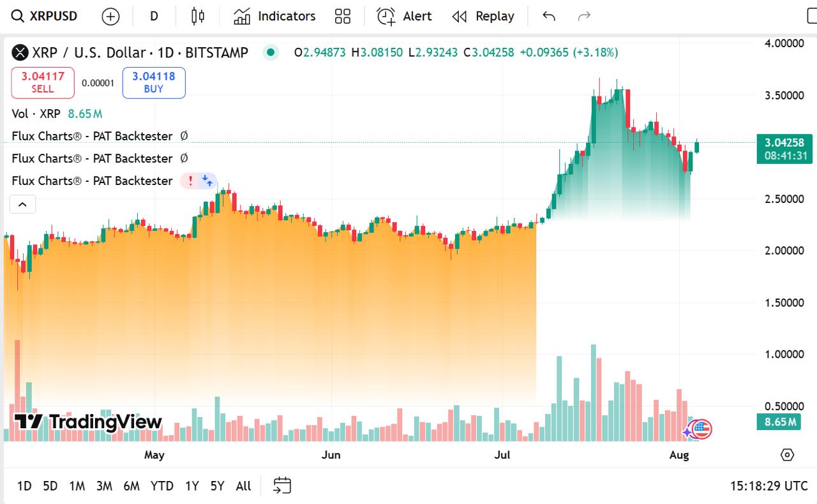Viewport: 817px width, 504px height.
Task: Click the blue BUY button
Action: (154, 82)
